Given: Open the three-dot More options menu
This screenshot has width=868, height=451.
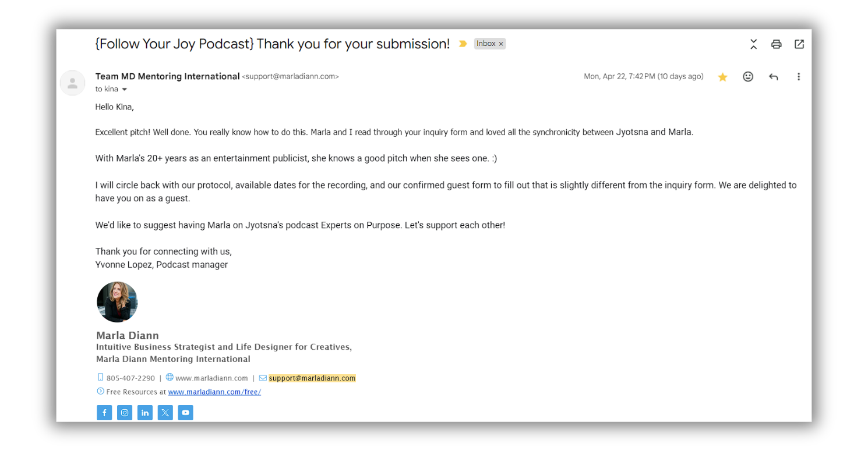Looking at the screenshot, I should pos(799,77).
